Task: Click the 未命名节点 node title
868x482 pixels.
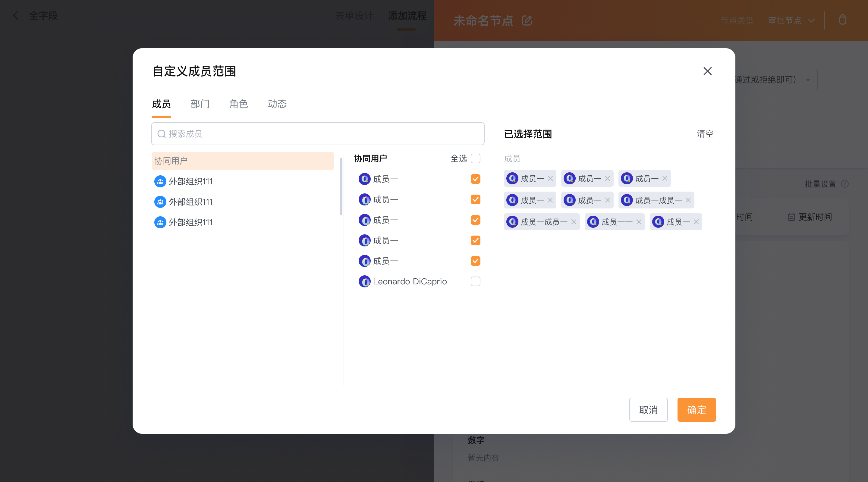Action: (483, 20)
